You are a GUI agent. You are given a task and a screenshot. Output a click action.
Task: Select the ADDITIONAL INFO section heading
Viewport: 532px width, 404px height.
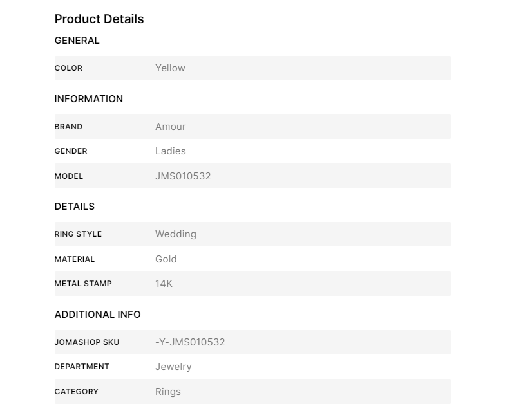pos(97,315)
